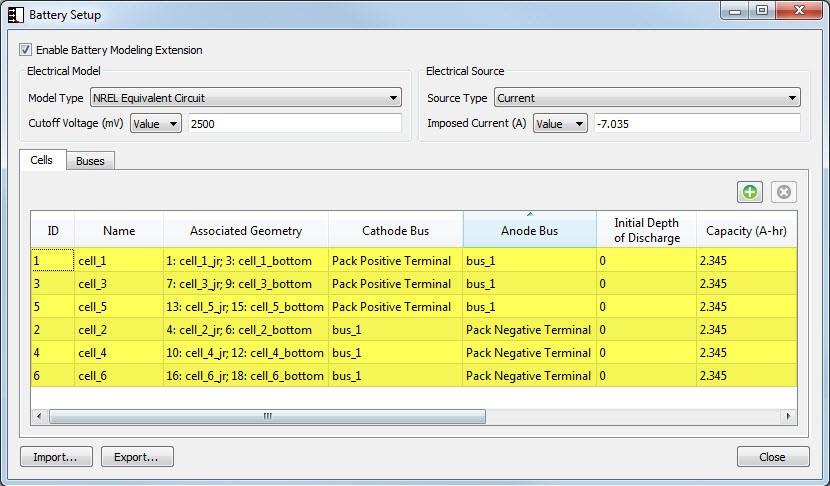830x486 pixels.
Task: Click Pack Negative Terminal in cell_4 row
Action: (x=528, y=353)
